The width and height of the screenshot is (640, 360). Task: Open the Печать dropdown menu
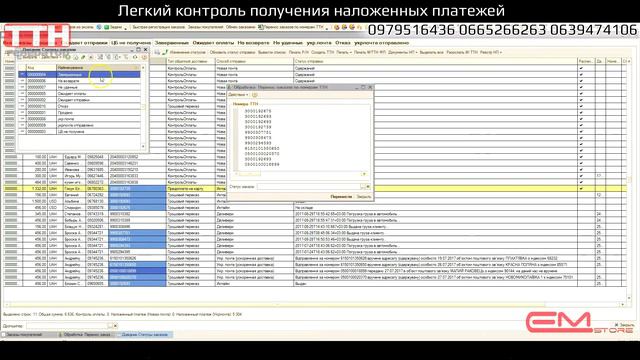(344, 52)
